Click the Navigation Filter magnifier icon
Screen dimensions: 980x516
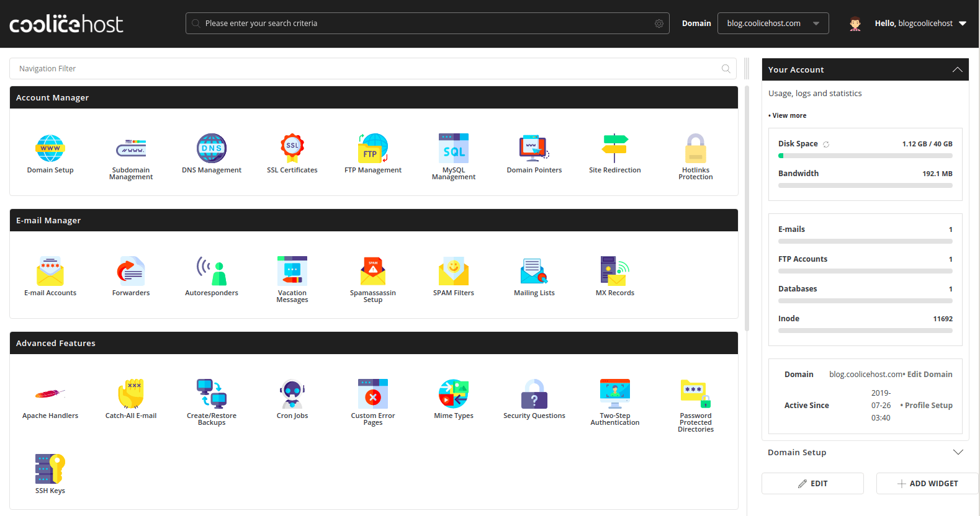tap(726, 69)
